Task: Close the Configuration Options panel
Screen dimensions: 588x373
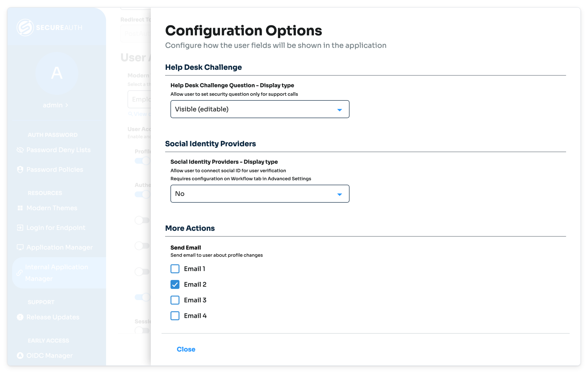Action: [186, 349]
